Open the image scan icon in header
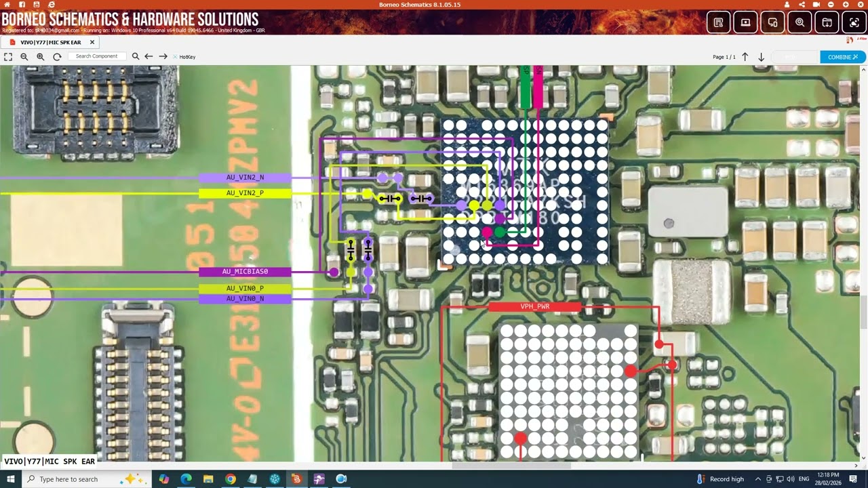 [853, 22]
